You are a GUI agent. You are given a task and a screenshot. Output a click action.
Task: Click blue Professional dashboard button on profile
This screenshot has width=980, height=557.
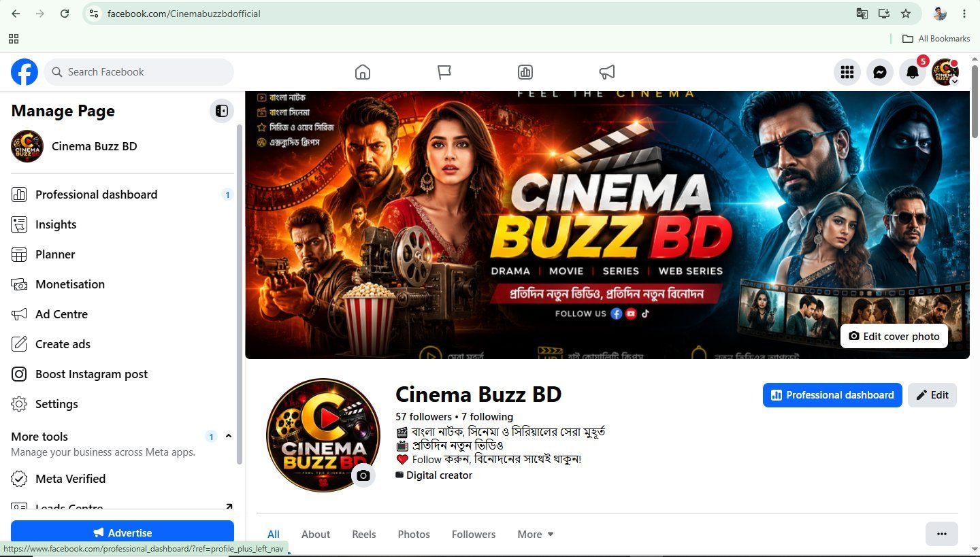[x=832, y=395]
